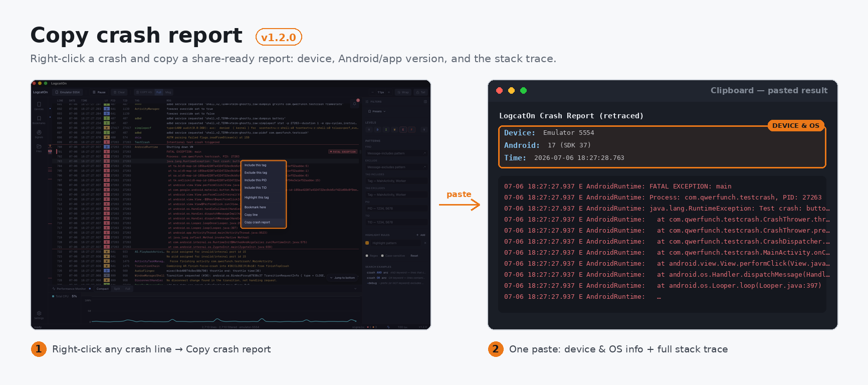Click the Reset filters button
The image size is (868, 385).
414,256
